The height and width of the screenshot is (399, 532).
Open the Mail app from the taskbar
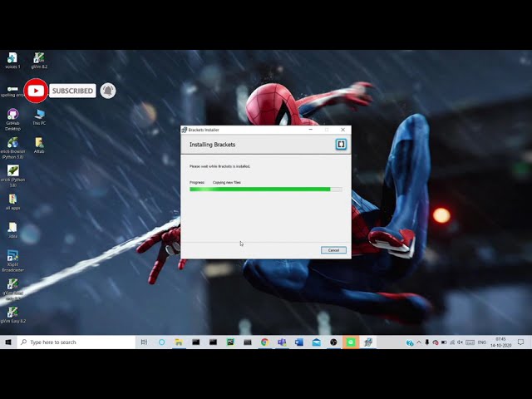(x=316, y=342)
